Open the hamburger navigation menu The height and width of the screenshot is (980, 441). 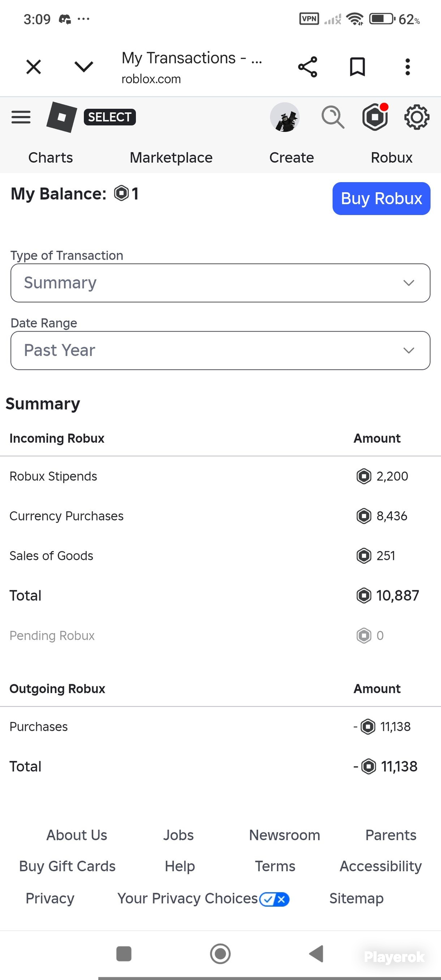click(21, 117)
